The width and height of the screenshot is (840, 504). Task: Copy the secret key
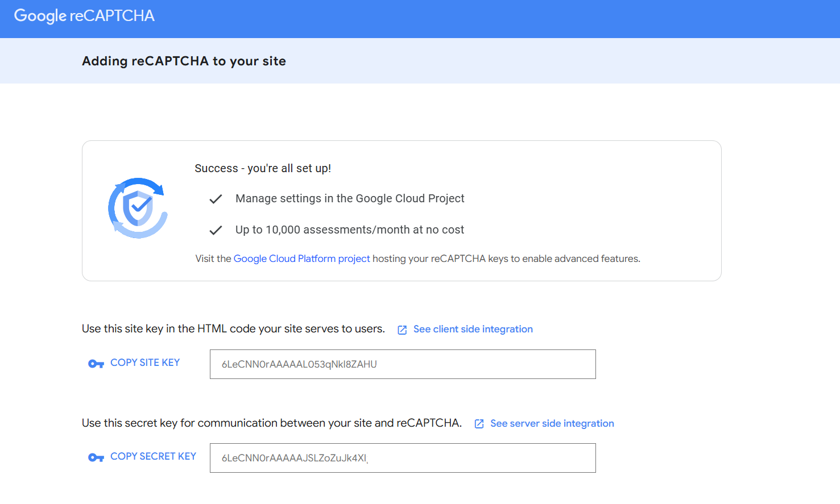tap(153, 456)
